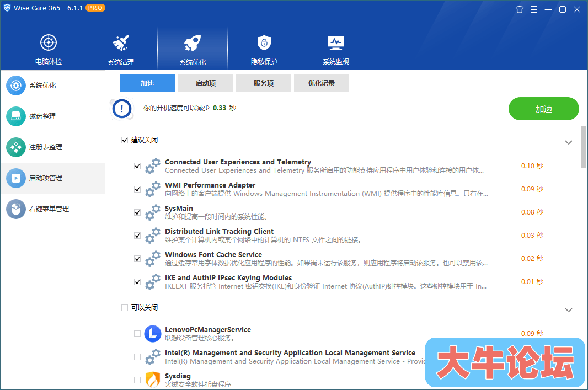Collapse the 建议关闭 section chevron
This screenshot has width=588, height=390.
pos(569,142)
